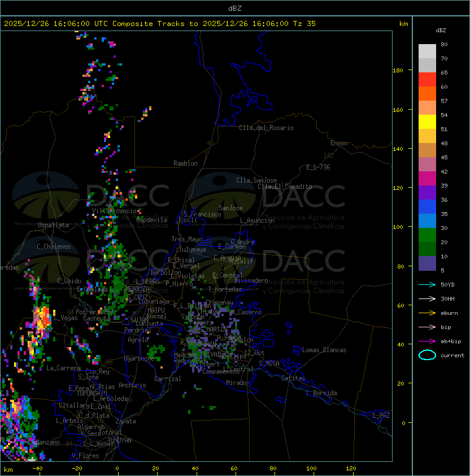
Task: Click the 'TUPUNGATO' city label
Action: (x=92, y=393)
